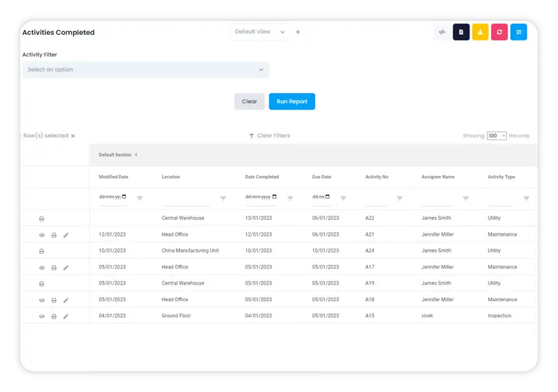Open Activity No column filter icon

coord(400,198)
